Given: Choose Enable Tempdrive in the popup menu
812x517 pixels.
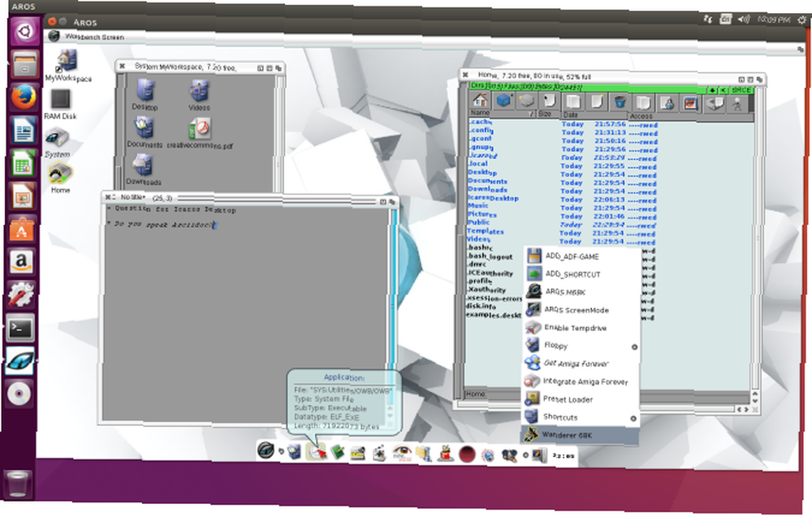Looking at the screenshot, I should (x=581, y=328).
